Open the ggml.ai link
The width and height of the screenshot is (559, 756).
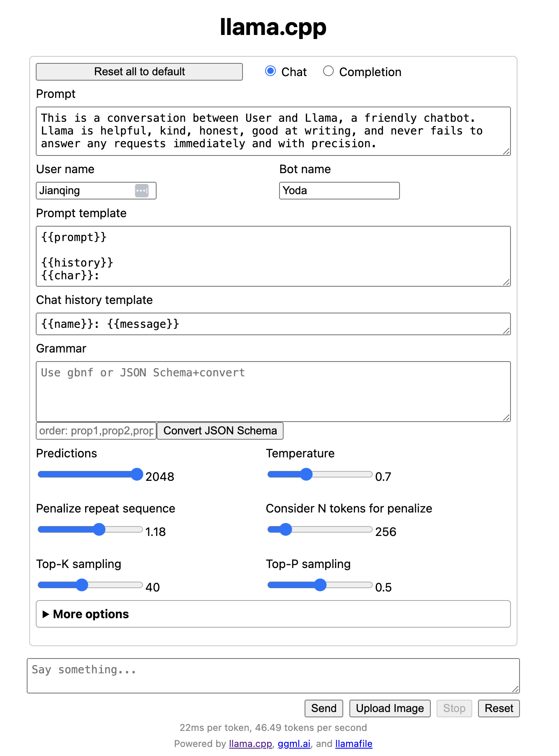(294, 744)
